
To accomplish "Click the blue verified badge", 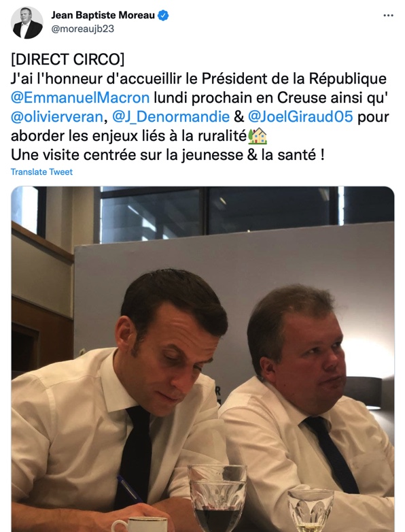I will 164,16.
